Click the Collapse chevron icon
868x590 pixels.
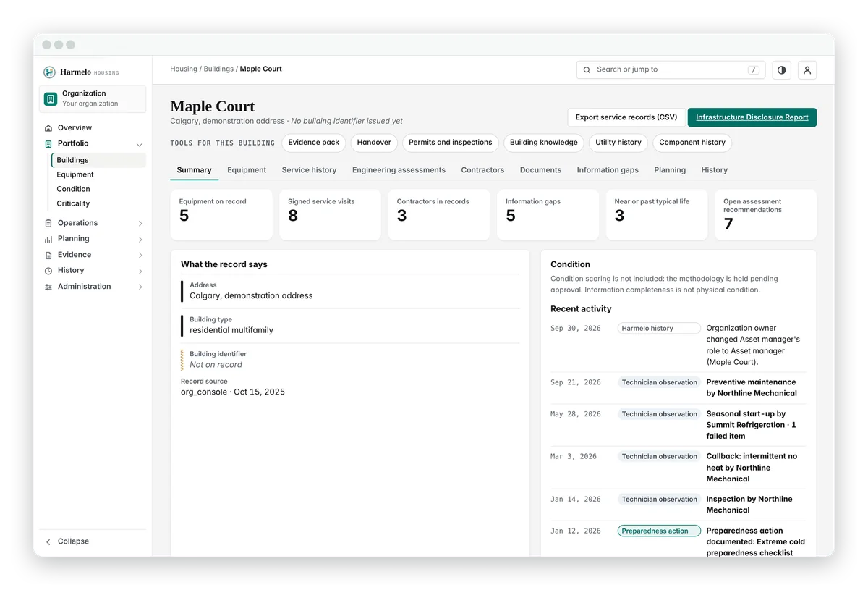click(48, 541)
